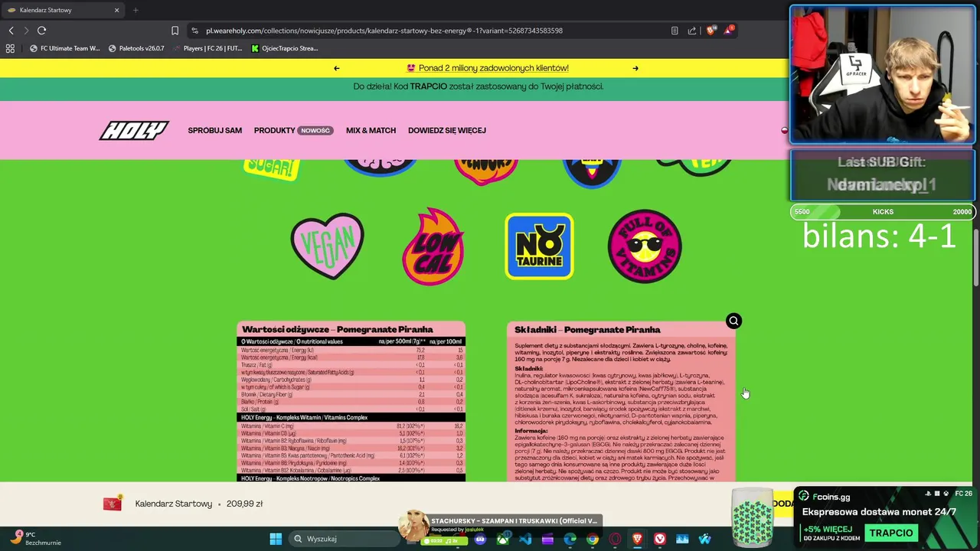
Task: Reload the current Holy page
Action: coord(41,31)
